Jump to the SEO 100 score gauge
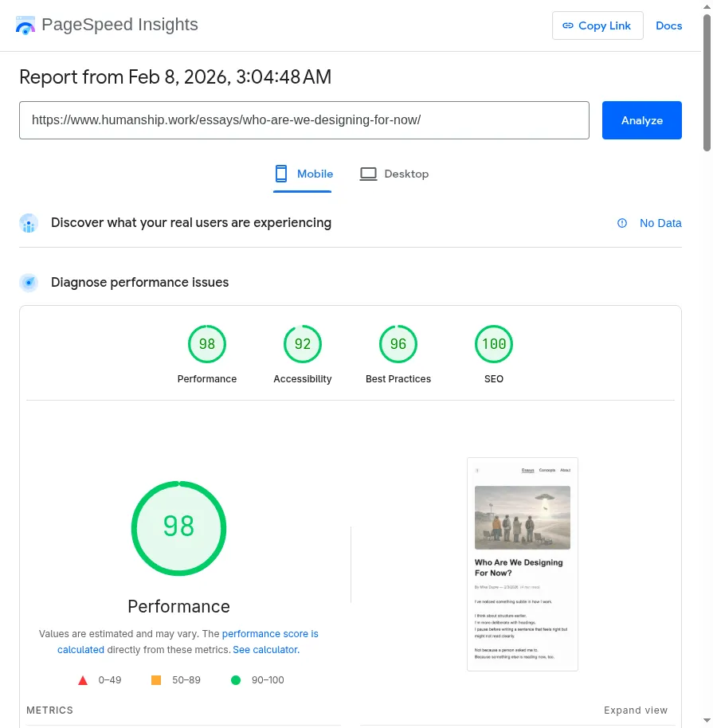The width and height of the screenshot is (713, 728). [x=494, y=345]
